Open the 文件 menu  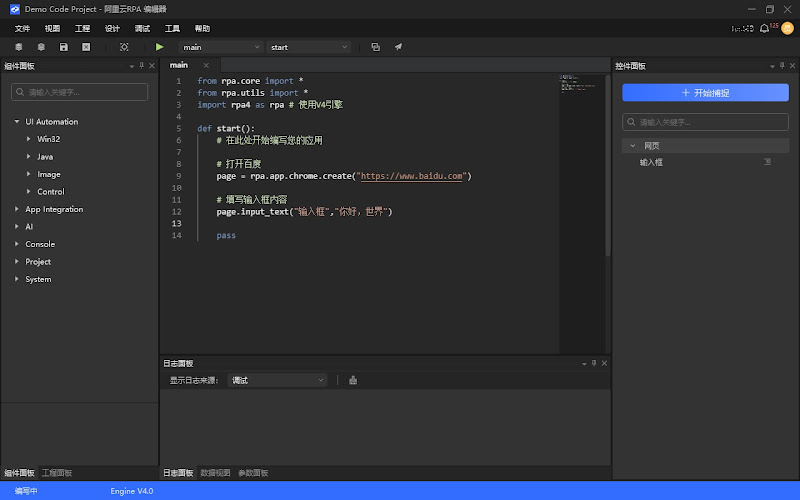click(x=22, y=29)
